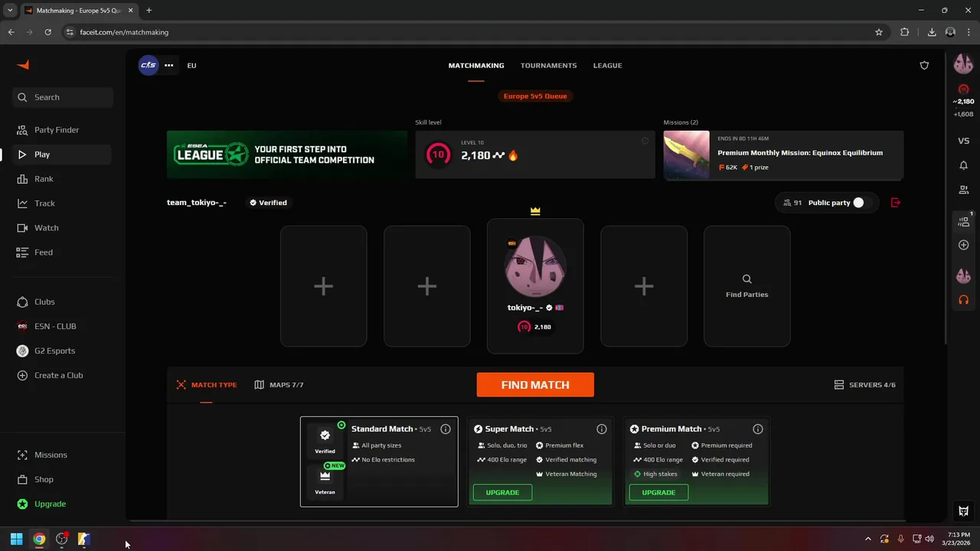Reload the page in Chrome
This screenshot has height=551, width=980.
pyautogui.click(x=47, y=32)
